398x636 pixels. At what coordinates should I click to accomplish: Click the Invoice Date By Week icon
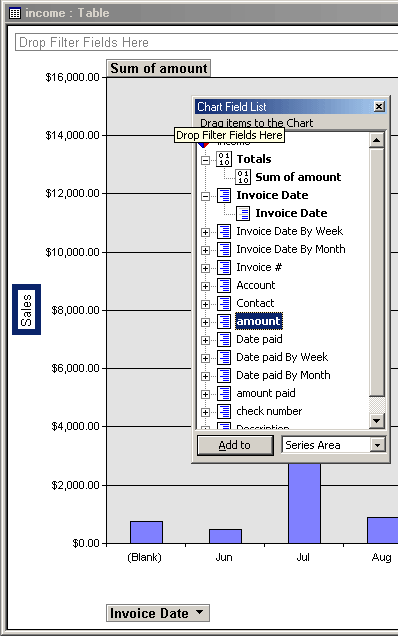(x=224, y=231)
